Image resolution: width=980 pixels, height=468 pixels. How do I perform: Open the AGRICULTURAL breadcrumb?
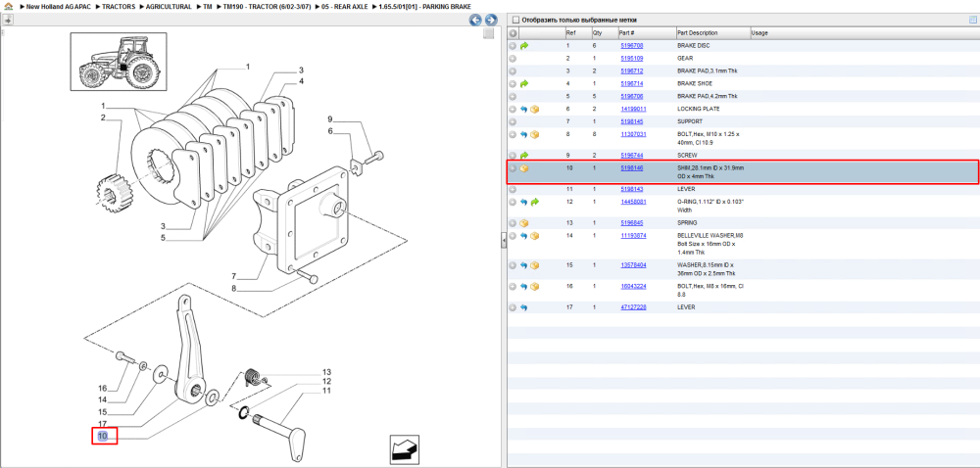(x=169, y=6)
